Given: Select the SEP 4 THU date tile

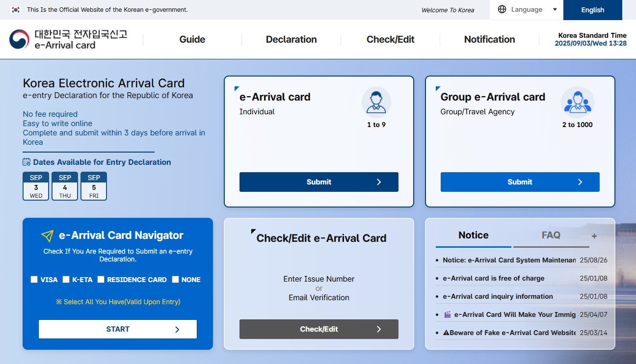Looking at the screenshot, I should [x=65, y=186].
